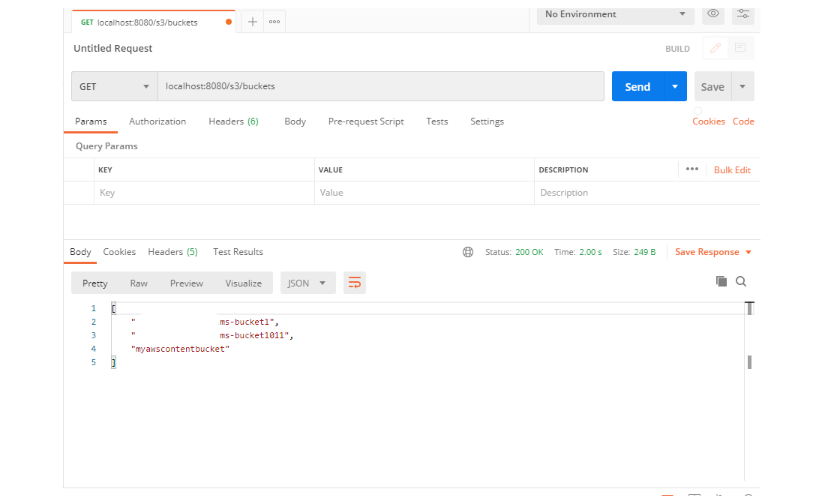The width and height of the screenshot is (819, 504).
Task: Open the No Environment dropdown
Action: 615,14
